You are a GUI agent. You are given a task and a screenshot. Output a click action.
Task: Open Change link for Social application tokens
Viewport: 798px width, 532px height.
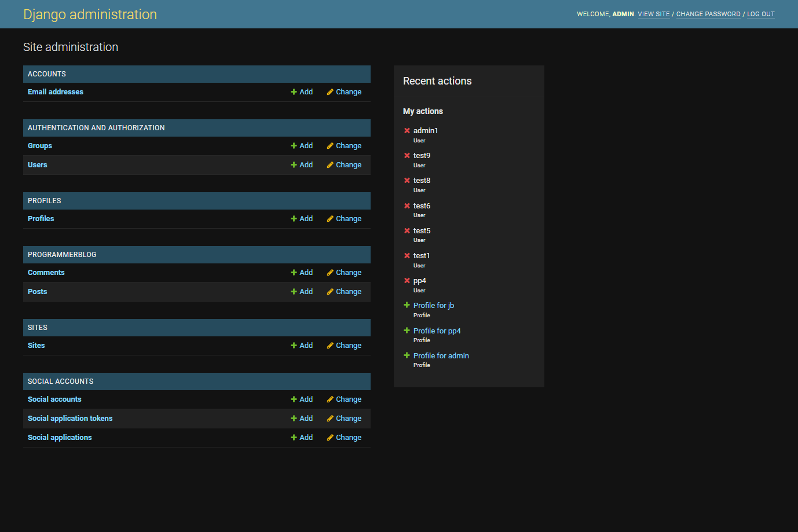tap(344, 419)
